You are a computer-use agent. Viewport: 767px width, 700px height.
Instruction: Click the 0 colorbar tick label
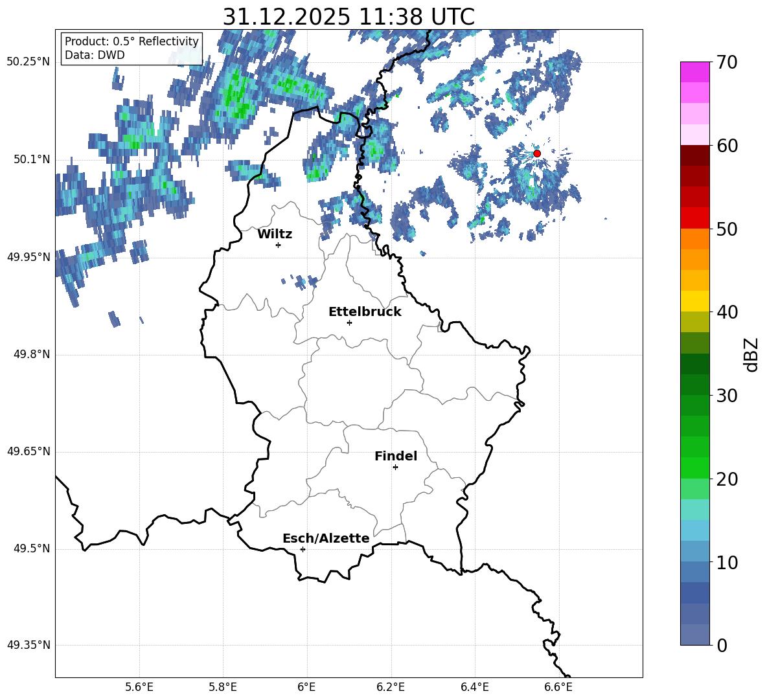722,645
